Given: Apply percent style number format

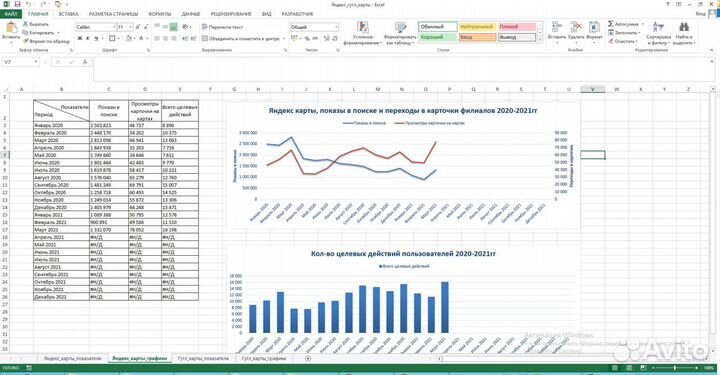Looking at the screenshot, I should pyautogui.click(x=307, y=39).
